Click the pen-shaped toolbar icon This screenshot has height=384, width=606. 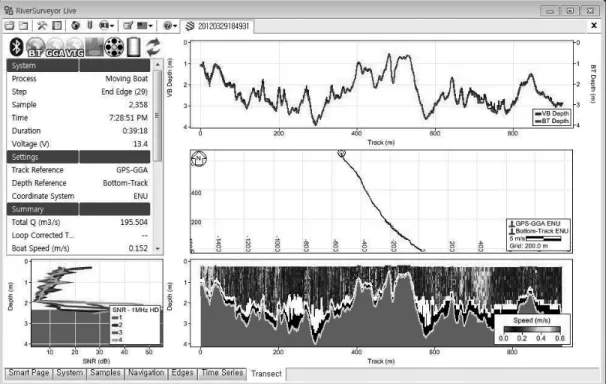[x=90, y=26]
